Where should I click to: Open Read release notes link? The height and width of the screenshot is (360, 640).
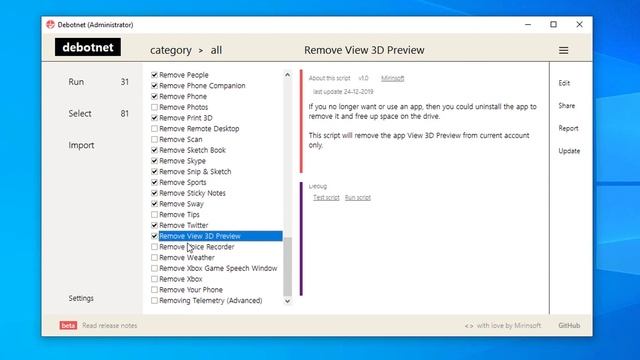pyautogui.click(x=109, y=326)
